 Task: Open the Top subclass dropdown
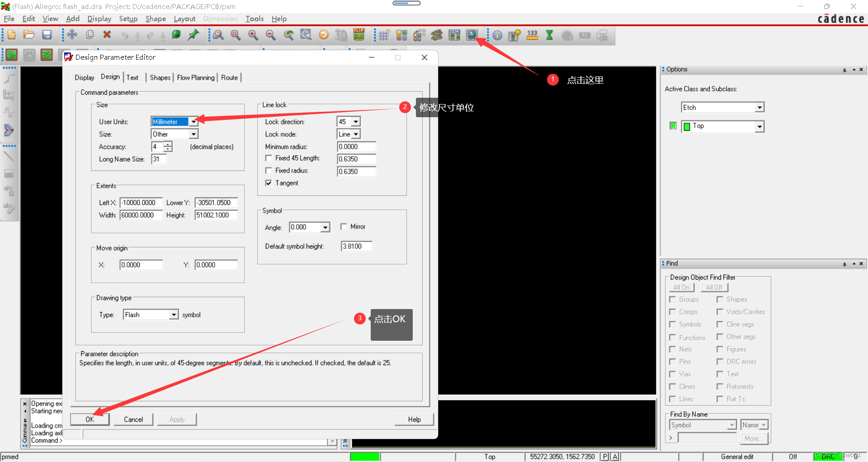coord(759,126)
